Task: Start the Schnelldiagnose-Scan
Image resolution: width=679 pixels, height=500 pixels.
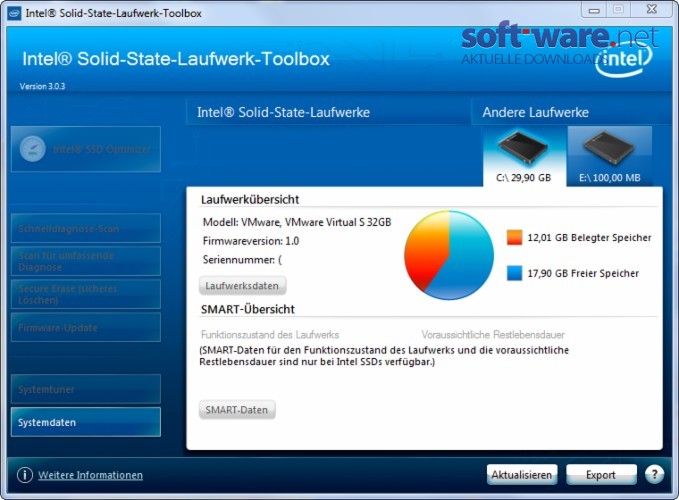Action: click(86, 228)
